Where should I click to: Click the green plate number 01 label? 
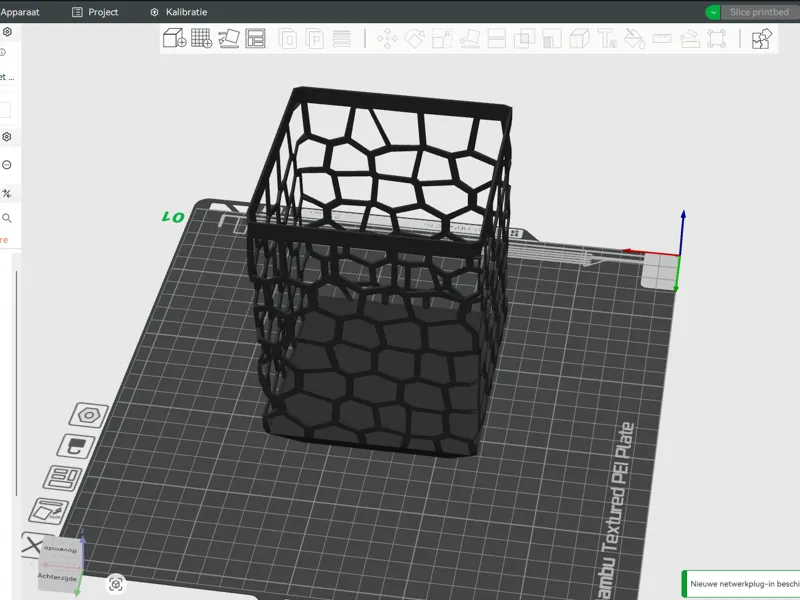(x=173, y=217)
